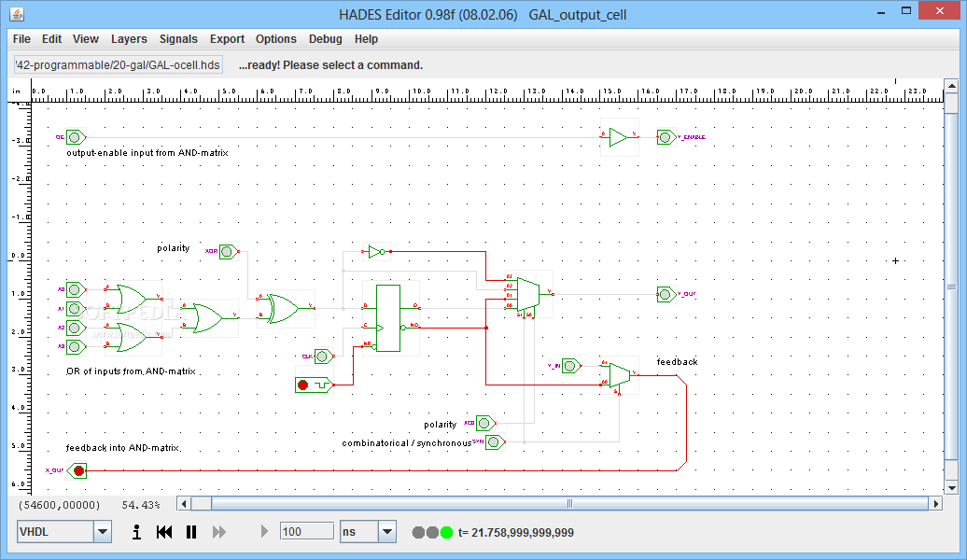
Task: Click the GAL-ocell.hds file path field
Action: pyautogui.click(x=118, y=64)
